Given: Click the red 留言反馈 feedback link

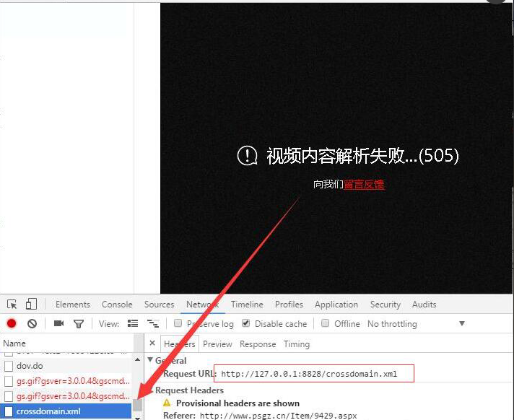Looking at the screenshot, I should 364,185.
